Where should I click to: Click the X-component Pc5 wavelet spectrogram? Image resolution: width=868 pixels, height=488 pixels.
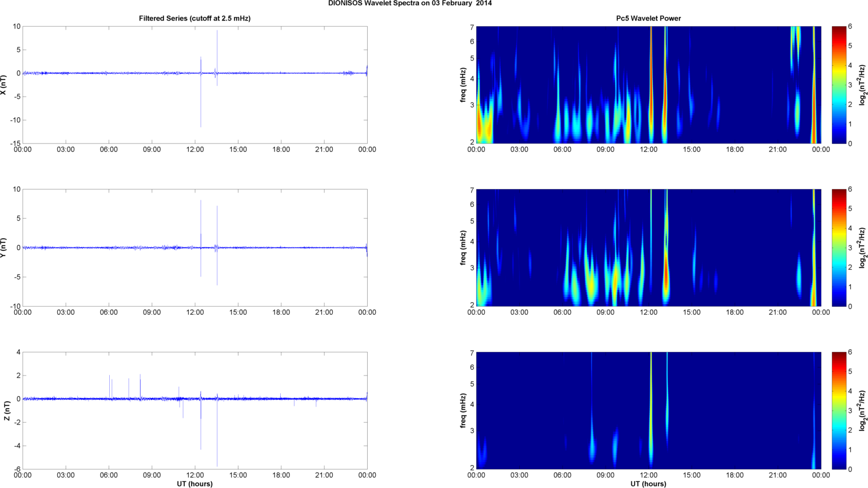tap(648, 85)
